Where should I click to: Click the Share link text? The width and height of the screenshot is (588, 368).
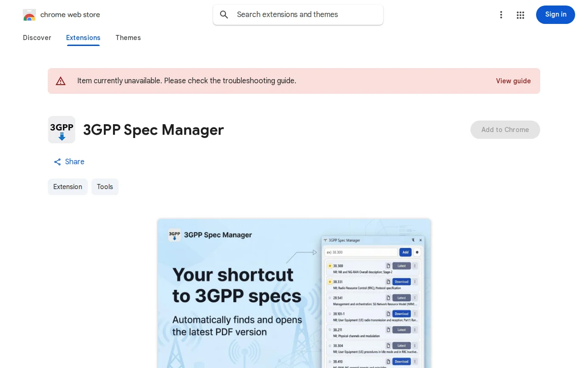(x=75, y=162)
